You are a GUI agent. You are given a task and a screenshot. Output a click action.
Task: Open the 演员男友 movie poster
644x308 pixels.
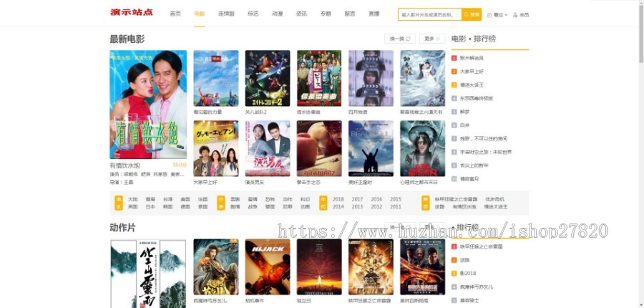pyautogui.click(x=268, y=148)
